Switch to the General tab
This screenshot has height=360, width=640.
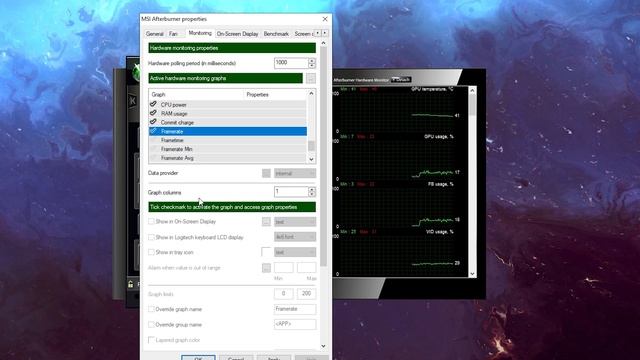point(155,34)
